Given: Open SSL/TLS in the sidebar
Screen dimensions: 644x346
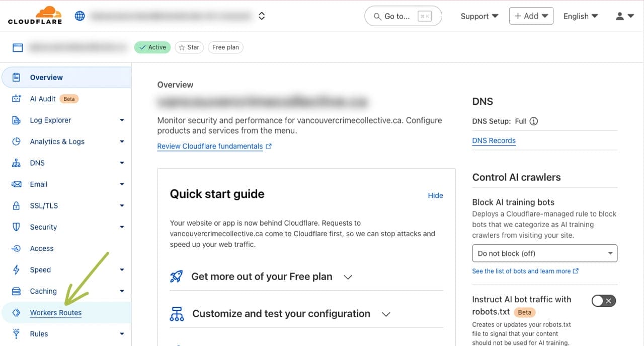Looking at the screenshot, I should tap(44, 206).
